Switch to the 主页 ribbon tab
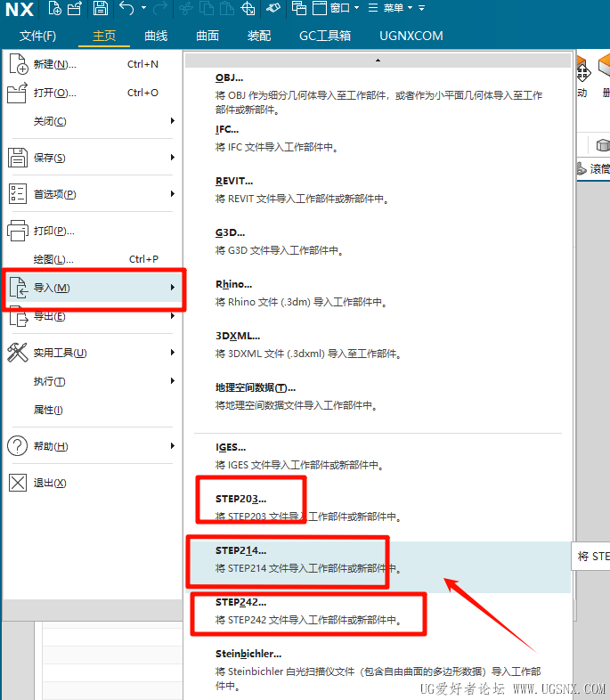Viewport: 610px width, 700px height. point(104,36)
